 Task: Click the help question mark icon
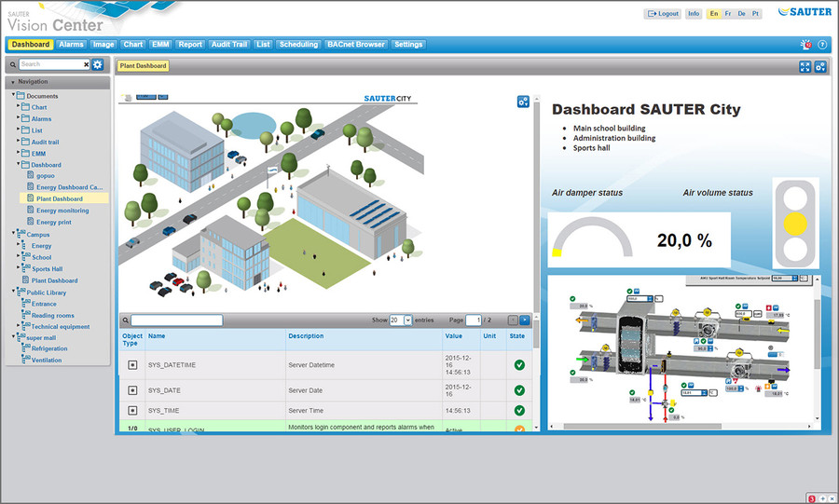822,45
